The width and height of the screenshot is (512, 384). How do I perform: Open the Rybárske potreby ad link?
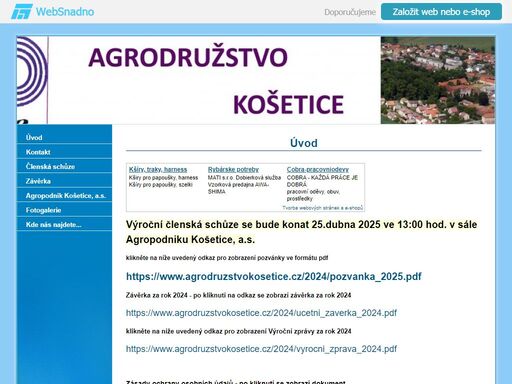click(233, 169)
